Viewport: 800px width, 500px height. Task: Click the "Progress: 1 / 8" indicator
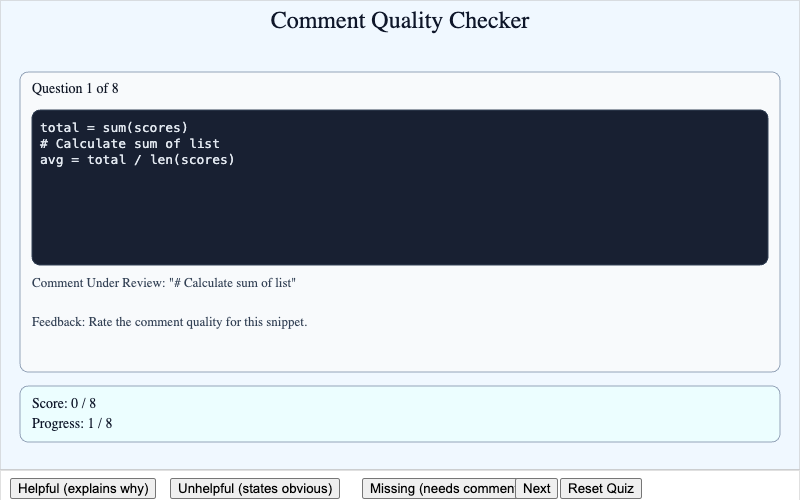(72, 423)
